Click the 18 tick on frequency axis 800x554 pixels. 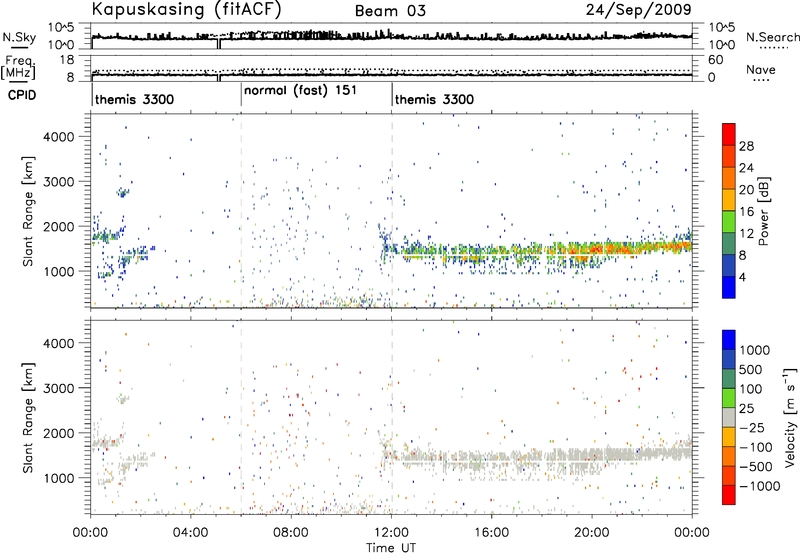tap(67, 60)
